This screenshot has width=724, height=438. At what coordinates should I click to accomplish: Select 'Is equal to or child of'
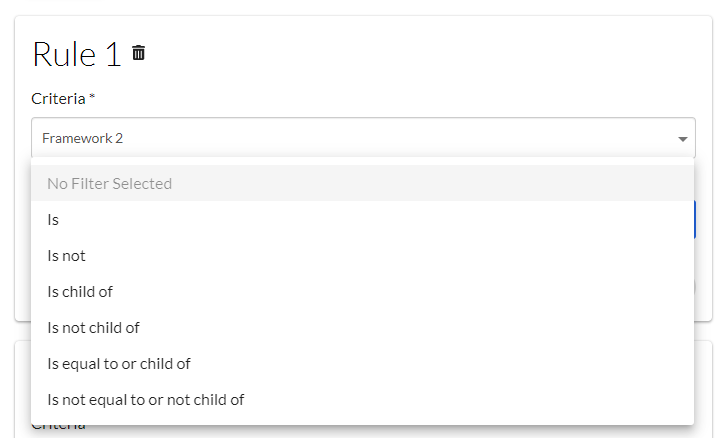coord(119,364)
